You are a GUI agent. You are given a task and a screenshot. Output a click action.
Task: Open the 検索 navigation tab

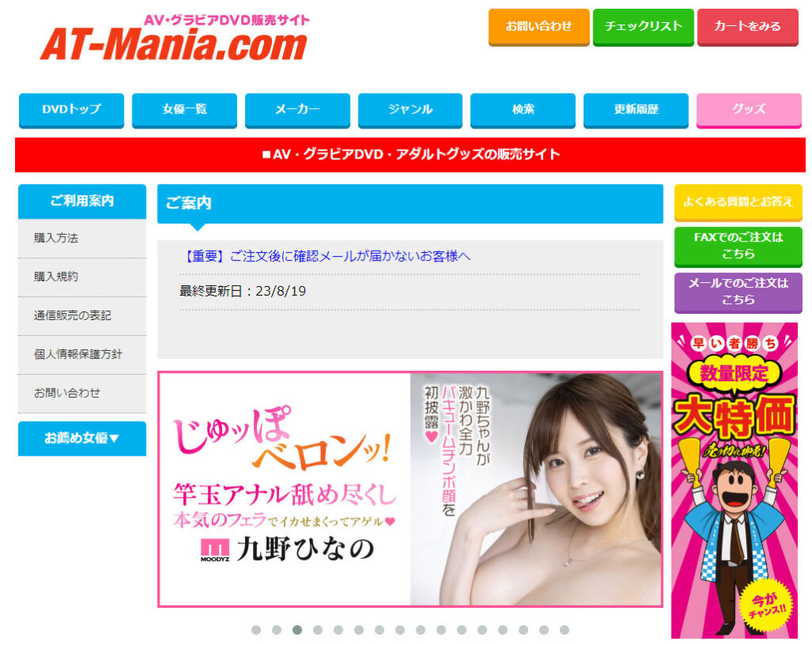click(523, 110)
